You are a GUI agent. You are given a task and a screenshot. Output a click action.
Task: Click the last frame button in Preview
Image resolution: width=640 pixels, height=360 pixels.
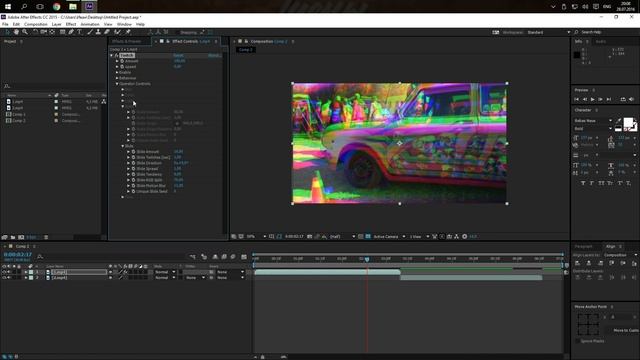point(609,99)
